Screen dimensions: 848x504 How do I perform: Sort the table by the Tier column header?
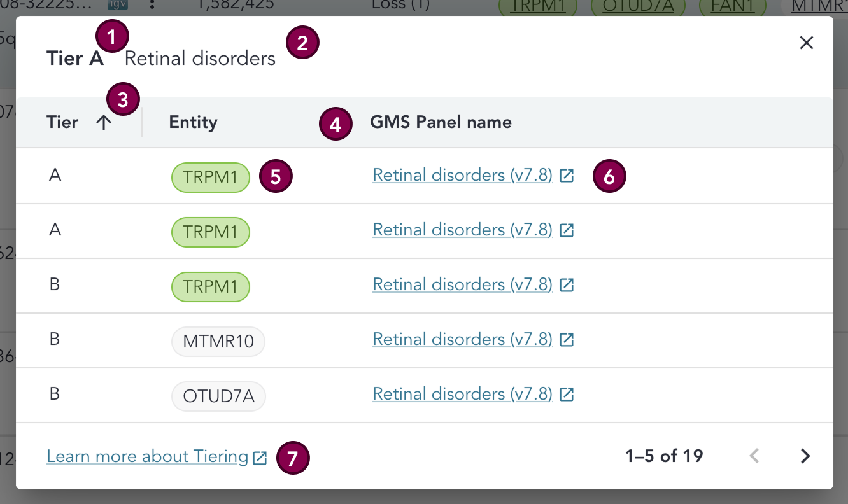(x=62, y=122)
